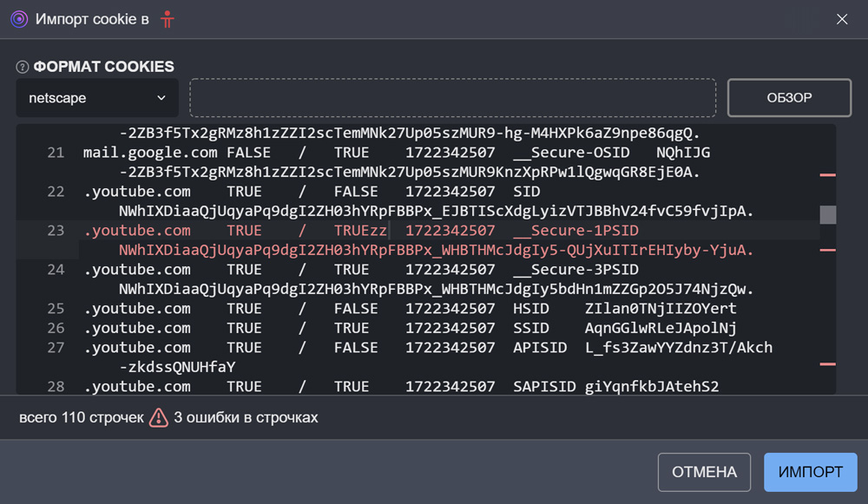Click the dashed file drop area
The width and height of the screenshot is (868, 504).
(x=452, y=98)
